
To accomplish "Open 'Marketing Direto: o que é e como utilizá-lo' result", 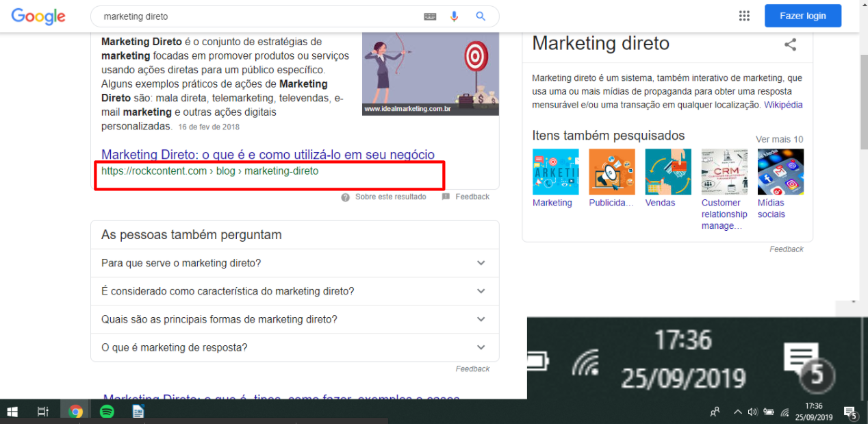I will [x=268, y=155].
